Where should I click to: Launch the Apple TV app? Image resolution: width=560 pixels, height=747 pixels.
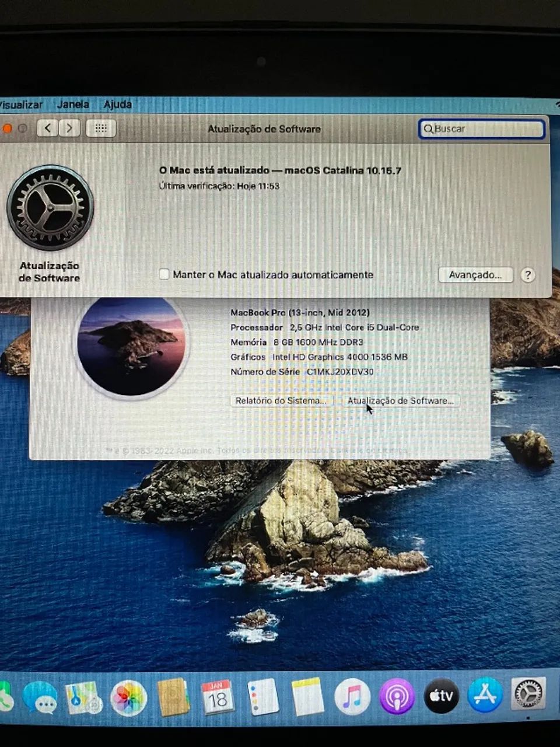[x=441, y=696]
